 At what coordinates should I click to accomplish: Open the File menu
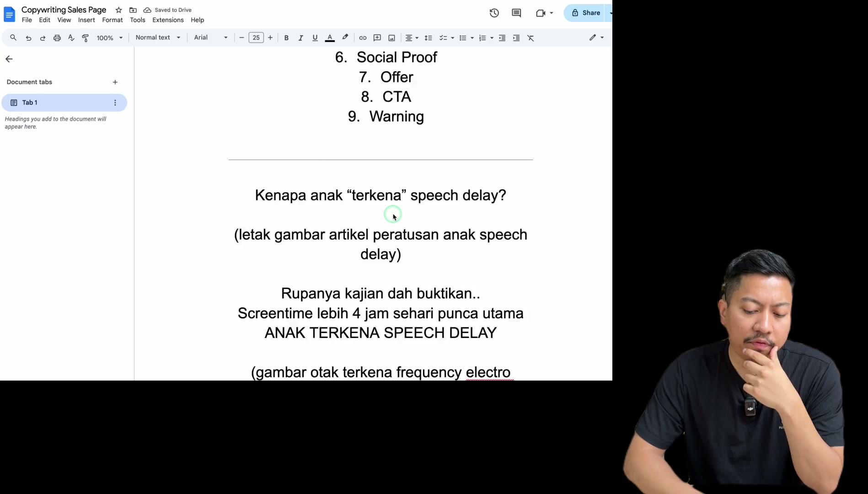[x=27, y=20]
